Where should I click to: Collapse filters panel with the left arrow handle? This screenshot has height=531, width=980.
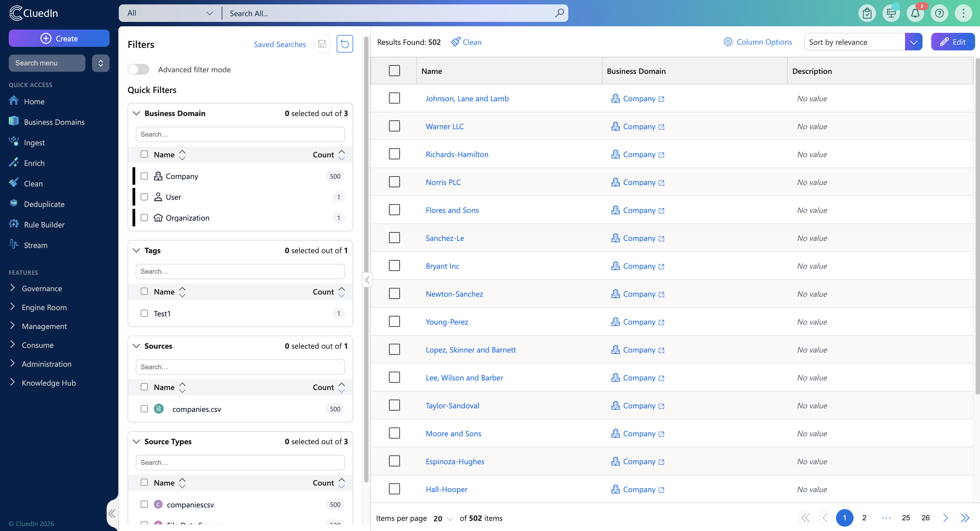367,280
